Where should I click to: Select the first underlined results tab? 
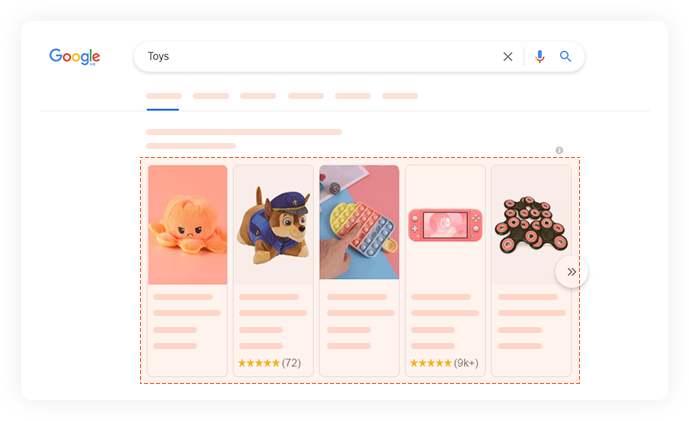(x=163, y=96)
